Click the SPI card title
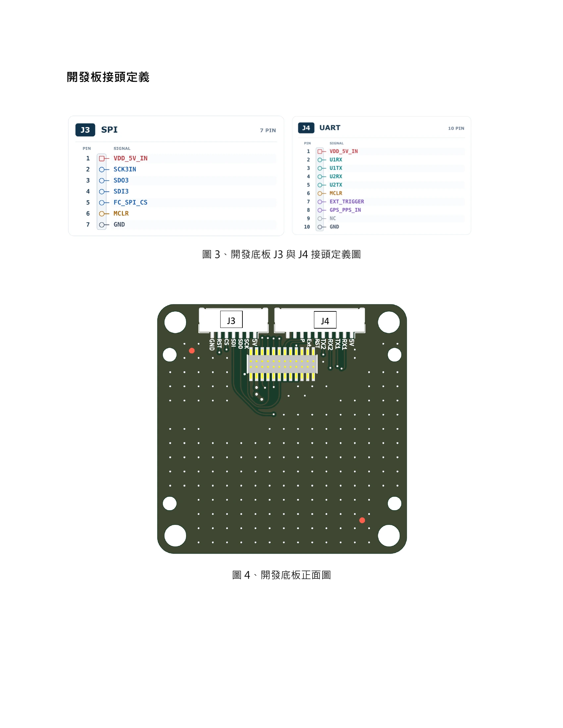Image resolution: width=563 pixels, height=728 pixels. pyautogui.click(x=109, y=130)
